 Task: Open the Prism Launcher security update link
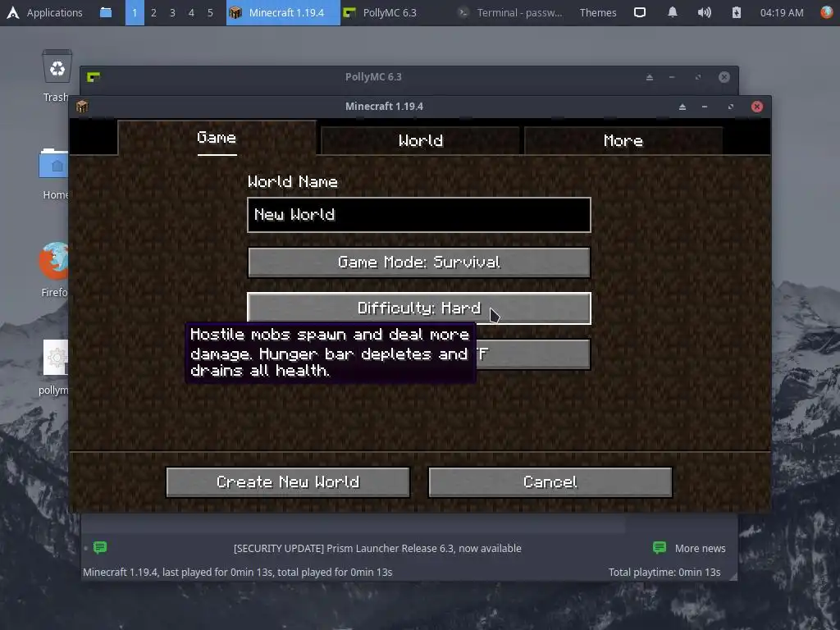(377, 549)
